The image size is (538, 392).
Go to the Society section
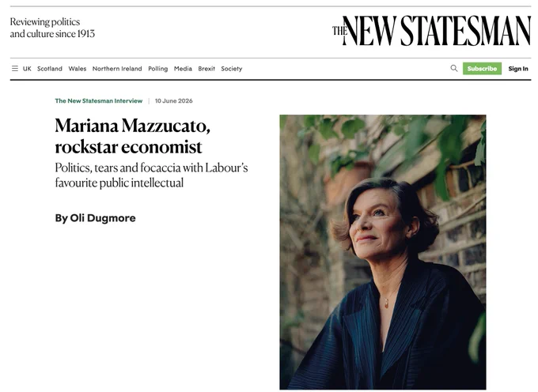pos(232,69)
